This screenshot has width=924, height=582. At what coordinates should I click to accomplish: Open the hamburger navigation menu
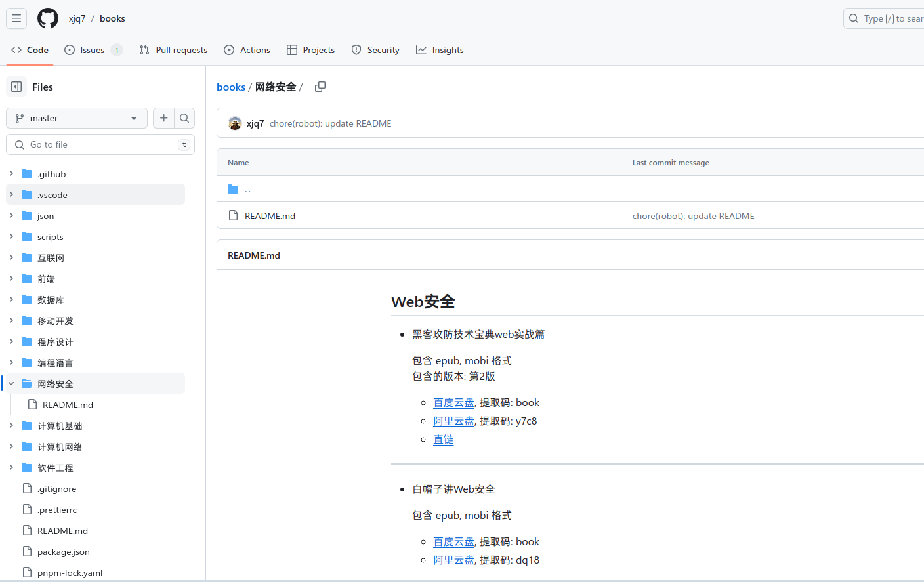coord(16,18)
